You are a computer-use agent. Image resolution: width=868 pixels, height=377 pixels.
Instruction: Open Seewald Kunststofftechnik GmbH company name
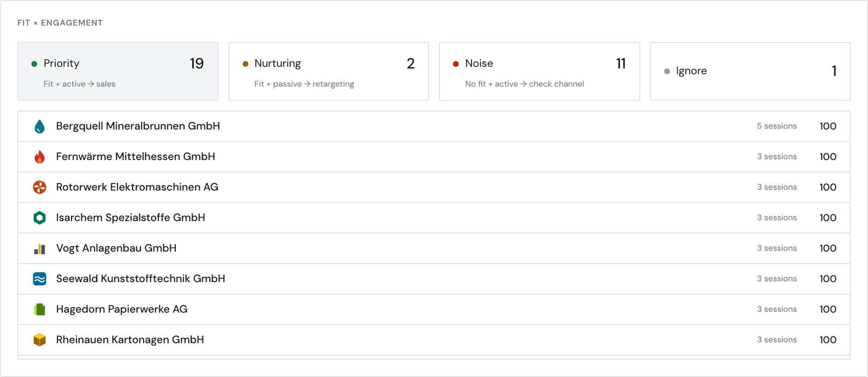[x=141, y=278]
